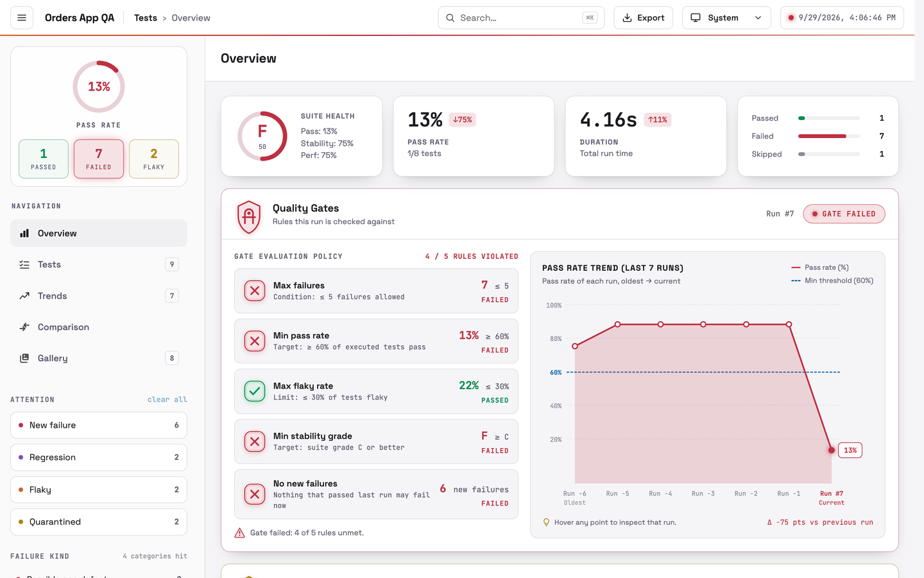The image size is (924, 578).
Task: Open the System theme dropdown
Action: (x=726, y=18)
